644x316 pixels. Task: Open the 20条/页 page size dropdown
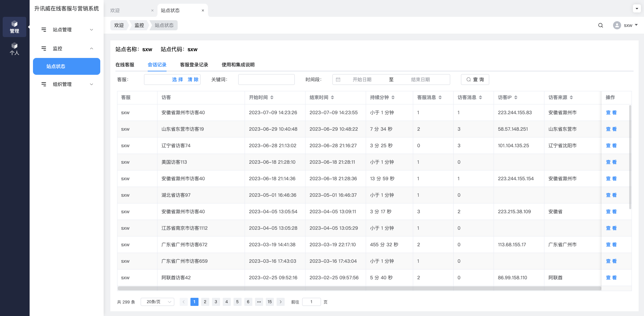tap(157, 302)
